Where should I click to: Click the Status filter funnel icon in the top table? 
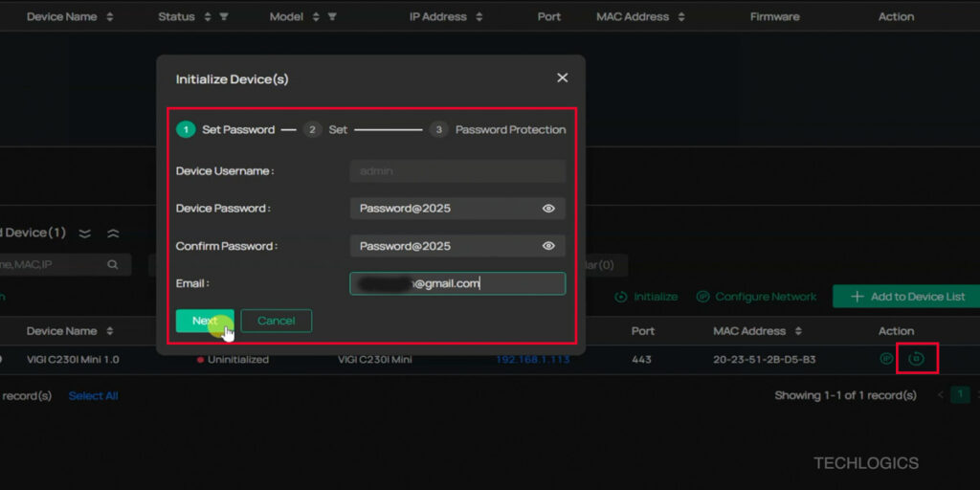(224, 17)
